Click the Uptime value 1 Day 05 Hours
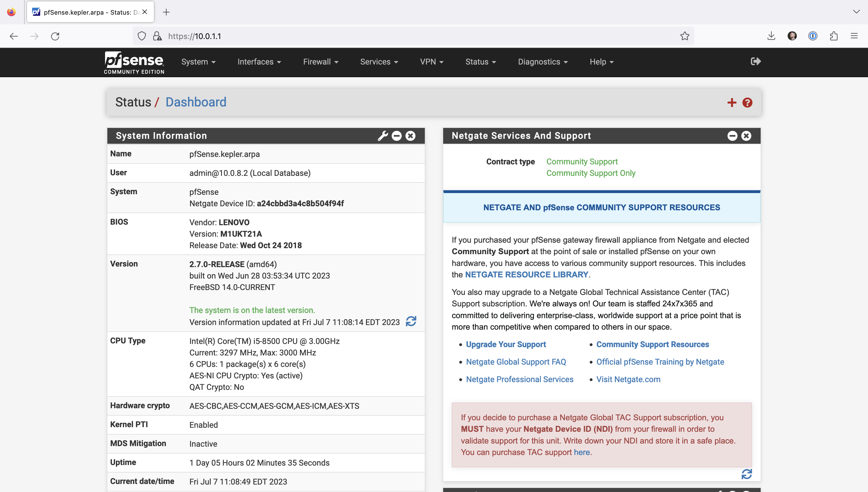Screen dimensions: 868x492 coord(259,463)
